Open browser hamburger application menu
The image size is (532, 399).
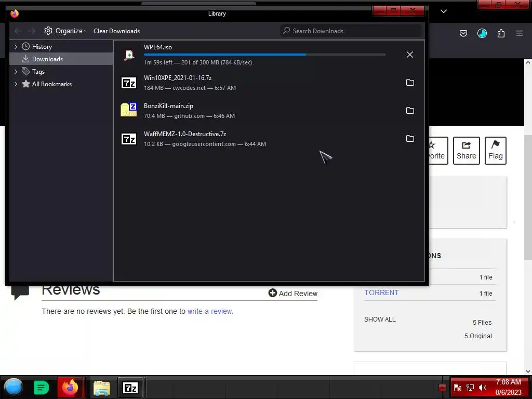point(520,33)
